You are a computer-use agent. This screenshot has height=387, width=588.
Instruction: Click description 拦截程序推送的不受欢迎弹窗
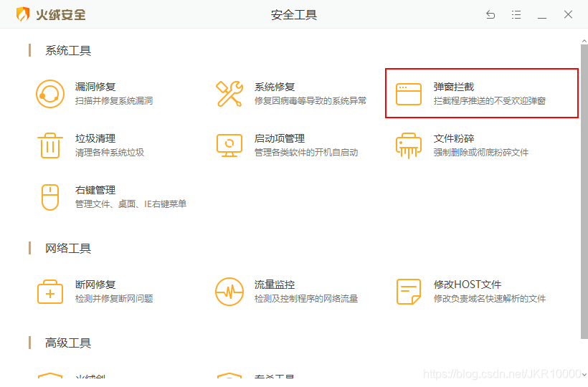(x=489, y=101)
